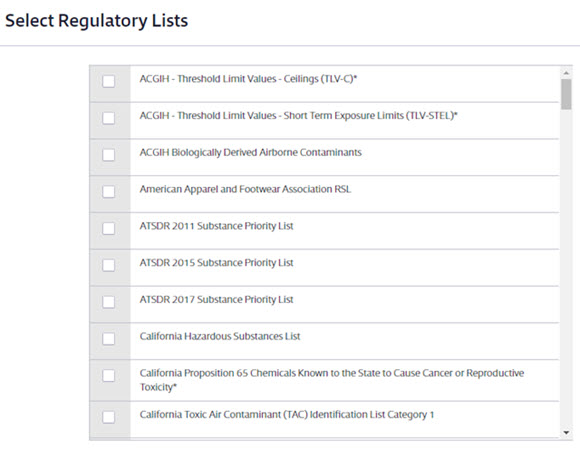This screenshot has width=580, height=450.
Task: Tick ACGIH Short Term Exposure Limits checkbox
Action: pyautogui.click(x=108, y=118)
